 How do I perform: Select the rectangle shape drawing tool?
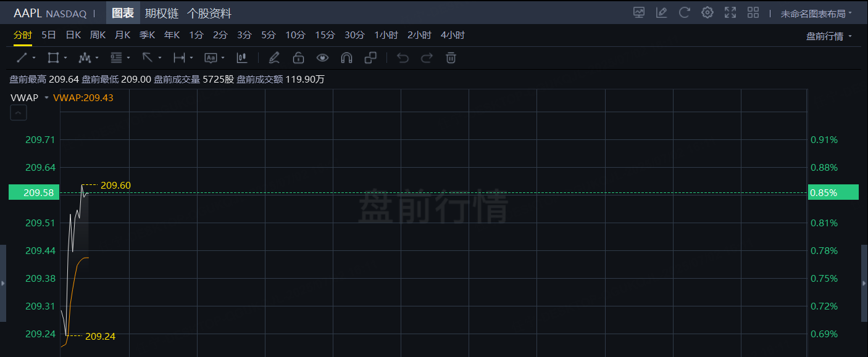[x=53, y=58]
